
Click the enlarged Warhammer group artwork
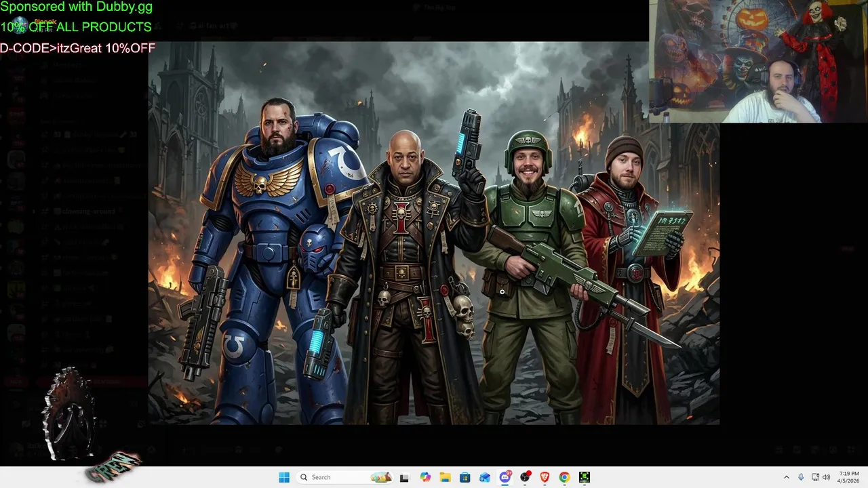[x=434, y=233]
